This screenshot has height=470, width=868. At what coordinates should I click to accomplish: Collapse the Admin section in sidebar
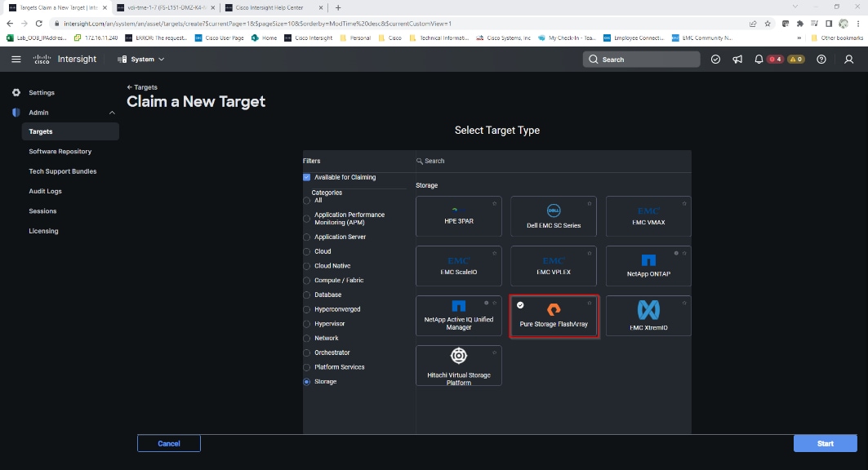click(x=112, y=113)
